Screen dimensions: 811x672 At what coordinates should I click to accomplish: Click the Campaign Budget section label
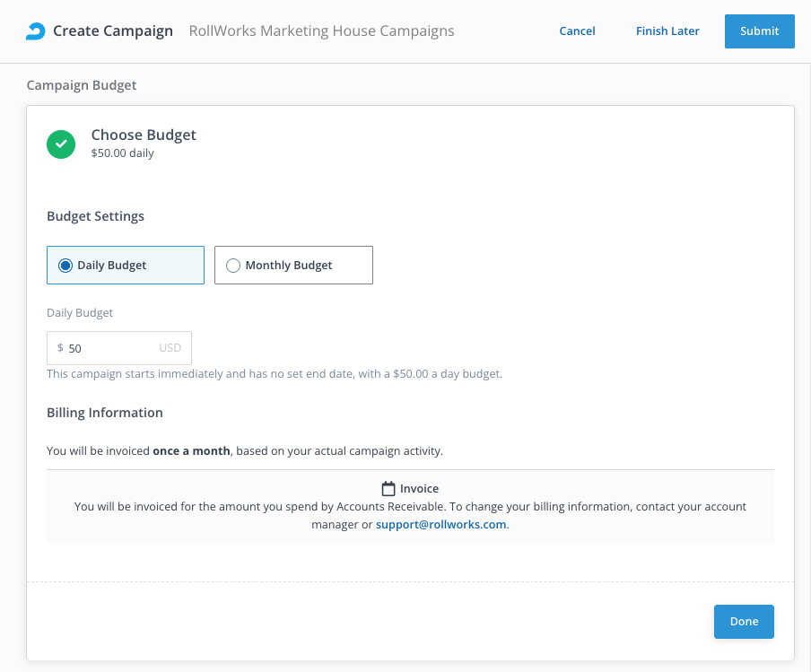tap(82, 85)
